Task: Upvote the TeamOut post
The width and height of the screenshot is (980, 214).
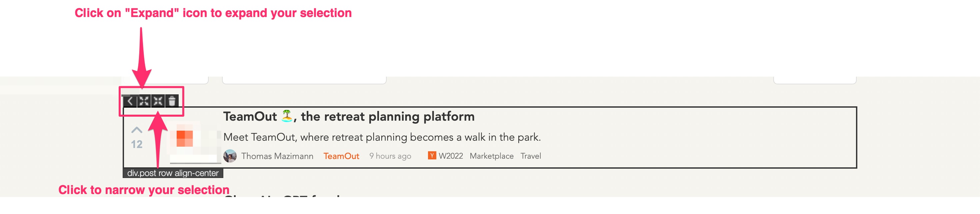Action: click(137, 130)
